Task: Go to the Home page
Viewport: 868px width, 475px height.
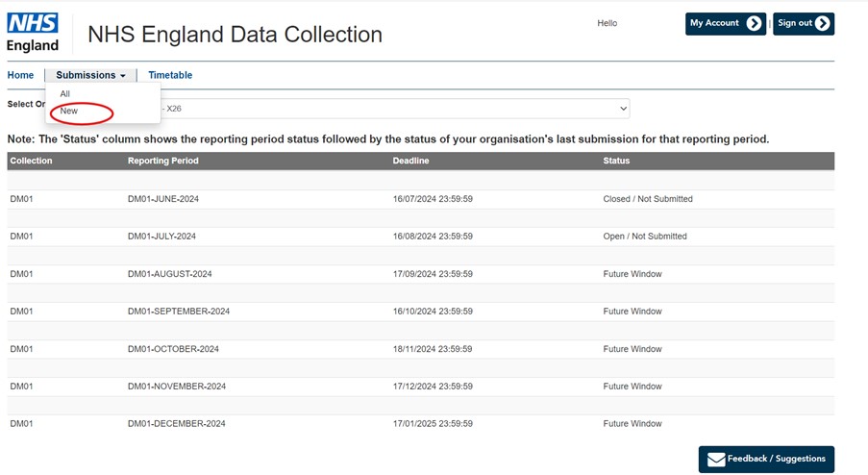Action: (20, 75)
